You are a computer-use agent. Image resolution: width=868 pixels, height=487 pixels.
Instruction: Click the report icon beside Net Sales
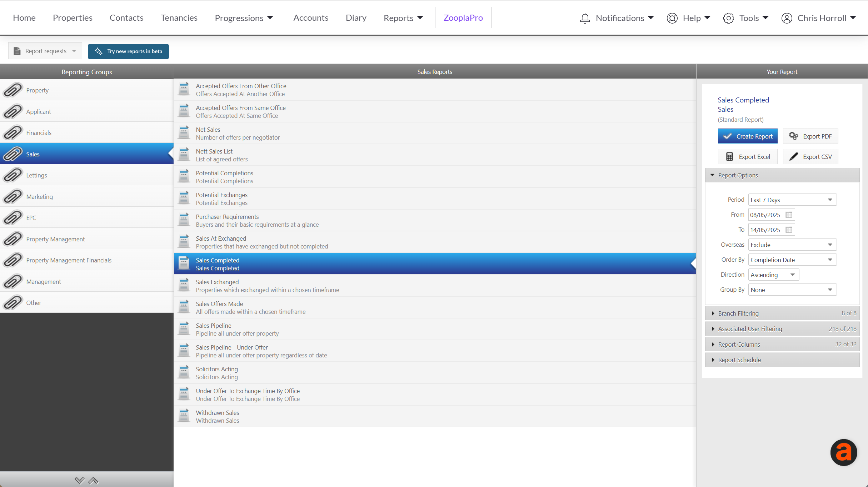point(184,133)
